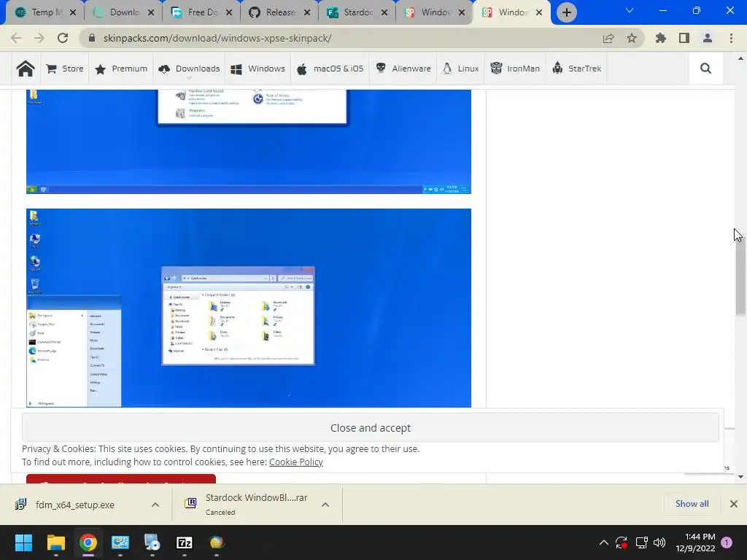
Task: Open the Control Panel taskbar icon
Action: 120,542
